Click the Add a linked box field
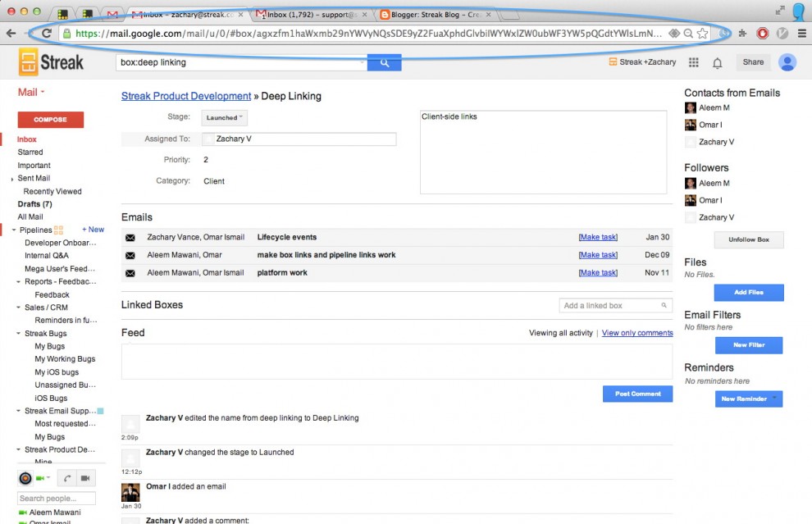 [616, 306]
